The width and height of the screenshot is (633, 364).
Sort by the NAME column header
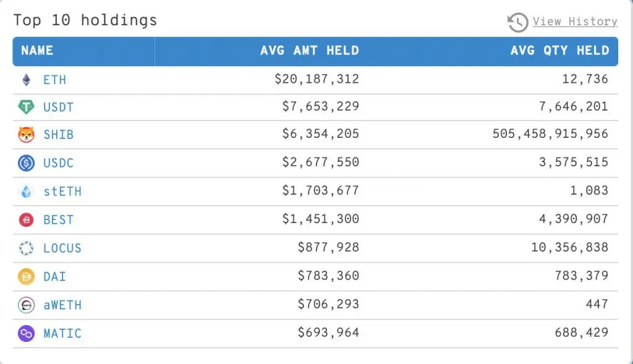click(x=37, y=51)
